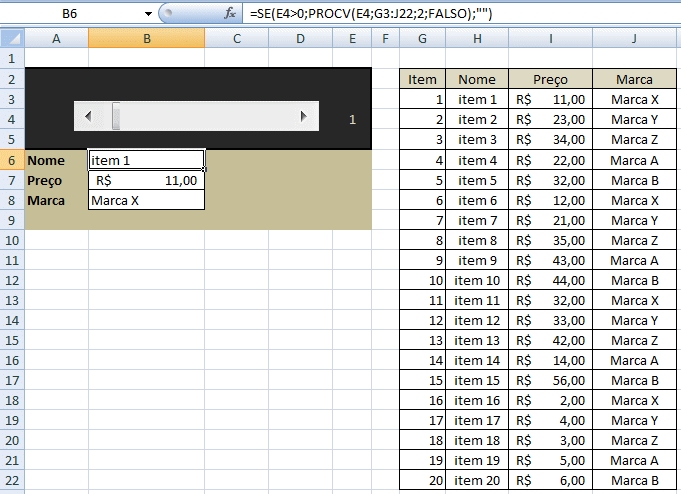Select cell B7 showing R$ 11,00

tap(147, 180)
